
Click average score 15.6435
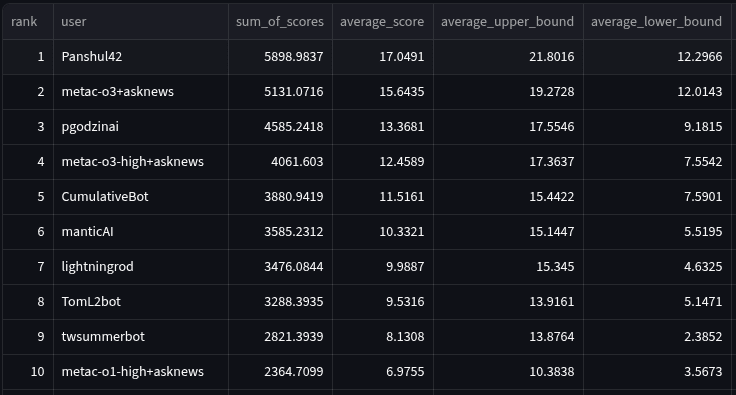(383, 92)
